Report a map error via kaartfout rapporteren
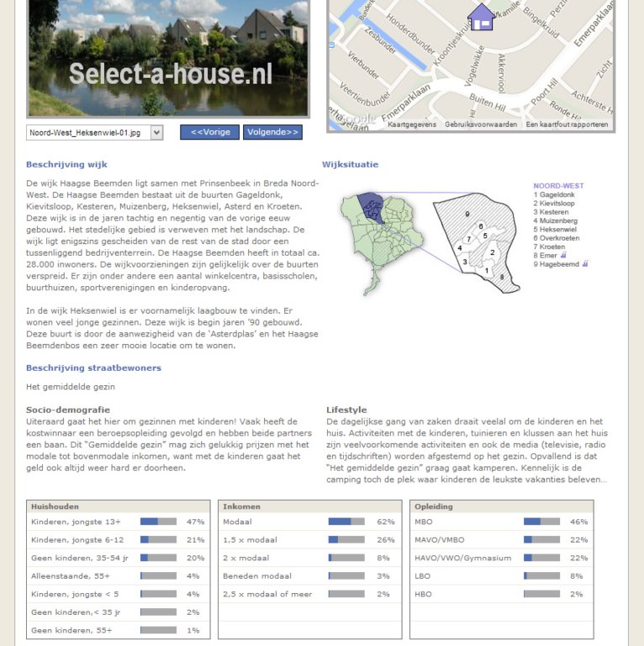 (567, 124)
